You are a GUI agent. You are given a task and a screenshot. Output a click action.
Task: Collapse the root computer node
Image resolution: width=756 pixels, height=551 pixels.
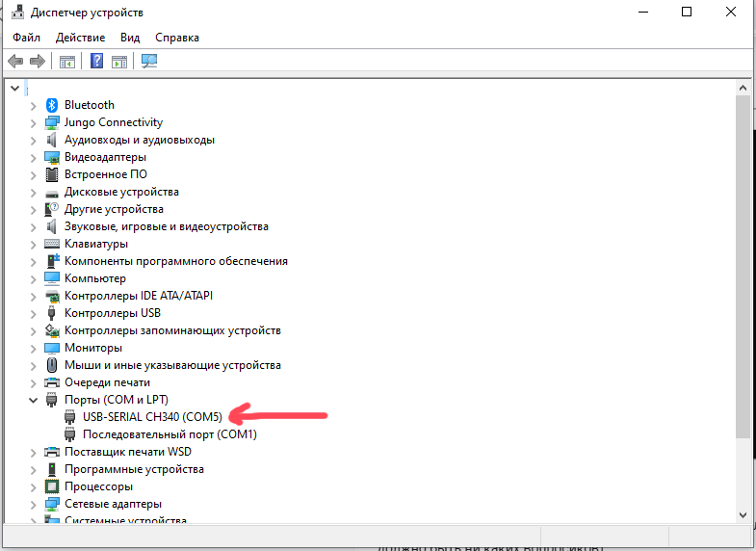pyautogui.click(x=14, y=88)
